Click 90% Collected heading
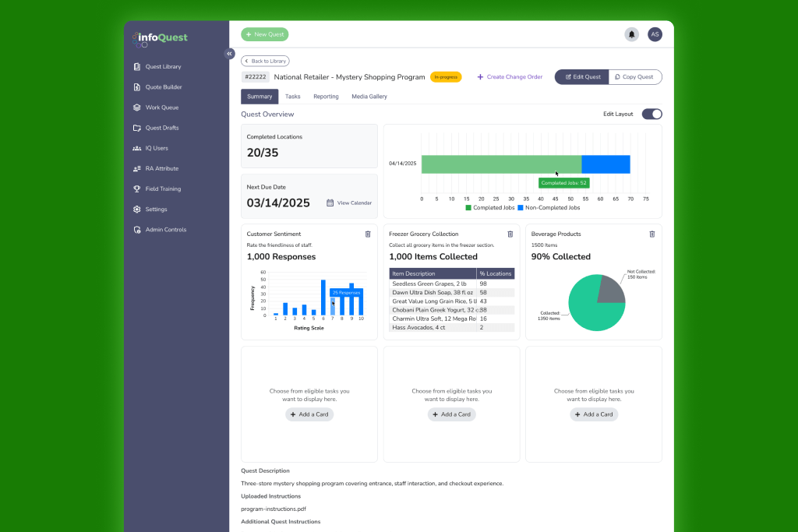Screen dimensions: 798x532 561,257
